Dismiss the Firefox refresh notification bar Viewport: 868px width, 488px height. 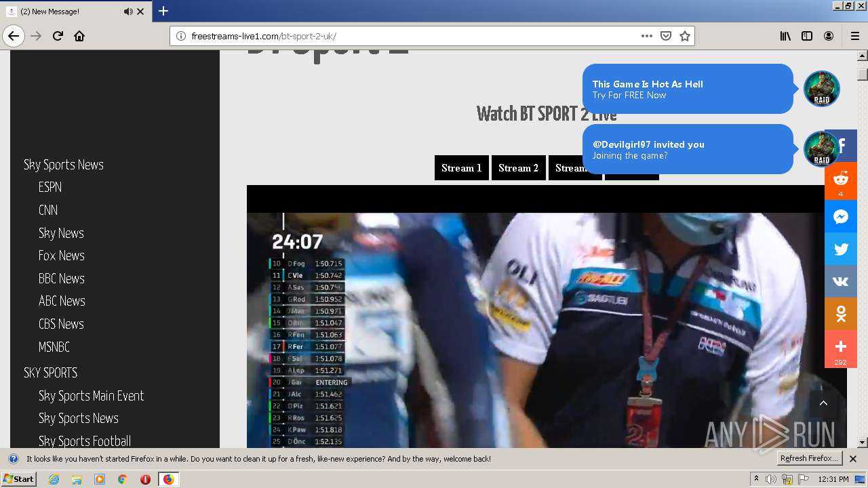click(x=853, y=459)
